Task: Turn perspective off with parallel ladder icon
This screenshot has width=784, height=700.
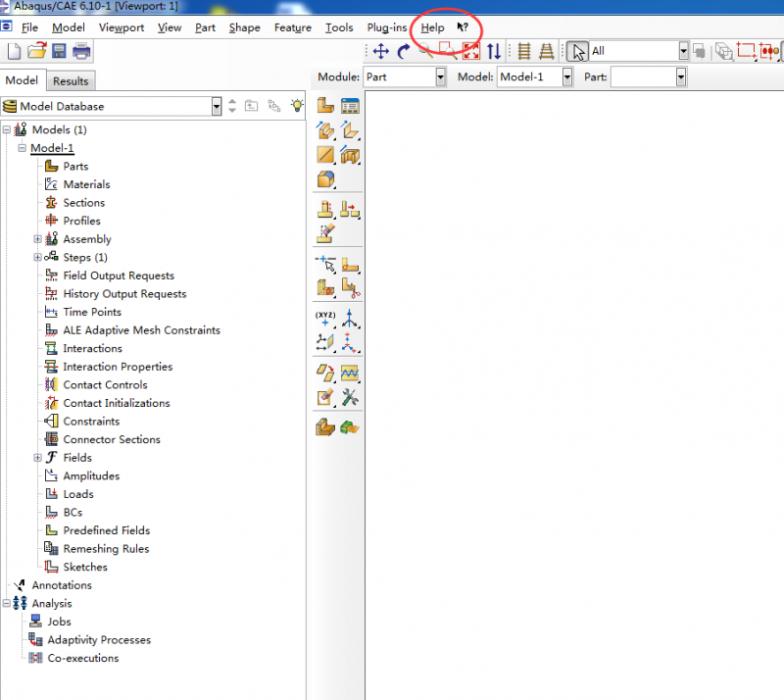Action: tap(524, 51)
